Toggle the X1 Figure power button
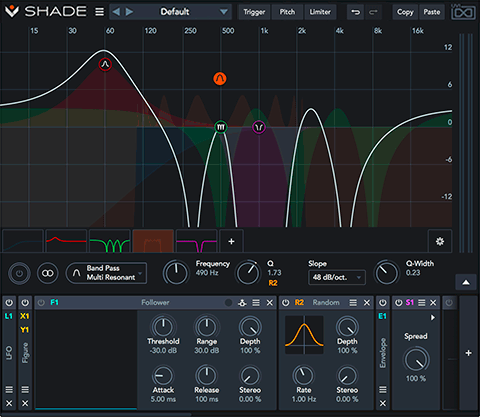 point(25,303)
